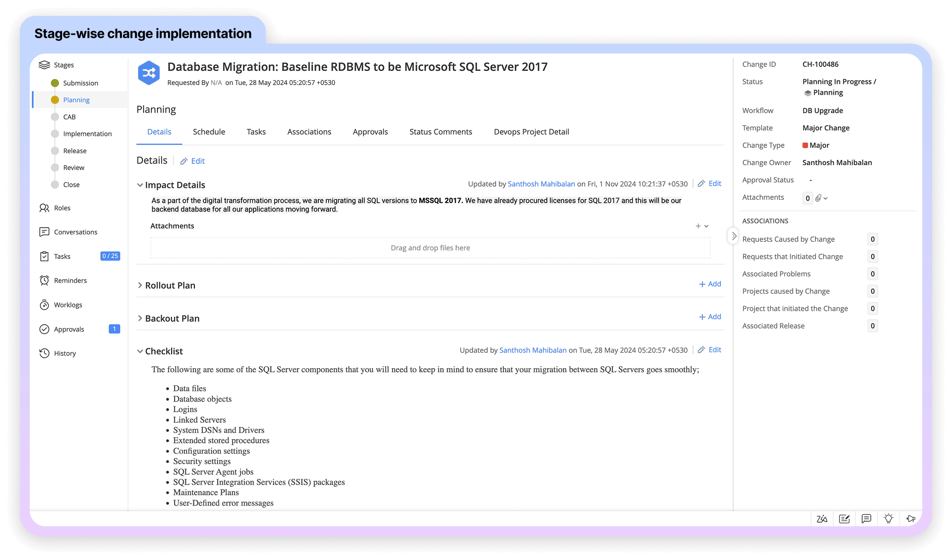Viewport: 952px width, 560px height.
Task: Open the attachments paperclip dropdown
Action: pos(821,198)
